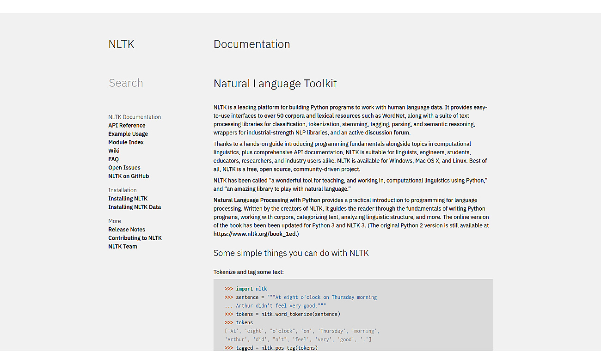Click the 'NLTK Documentation' sidebar caption
This screenshot has width=601, height=364.
tap(135, 117)
